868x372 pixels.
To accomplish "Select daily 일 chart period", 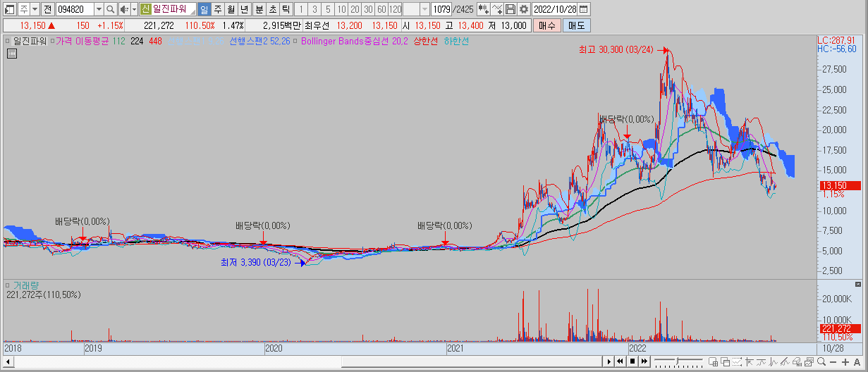I will coord(204,9).
